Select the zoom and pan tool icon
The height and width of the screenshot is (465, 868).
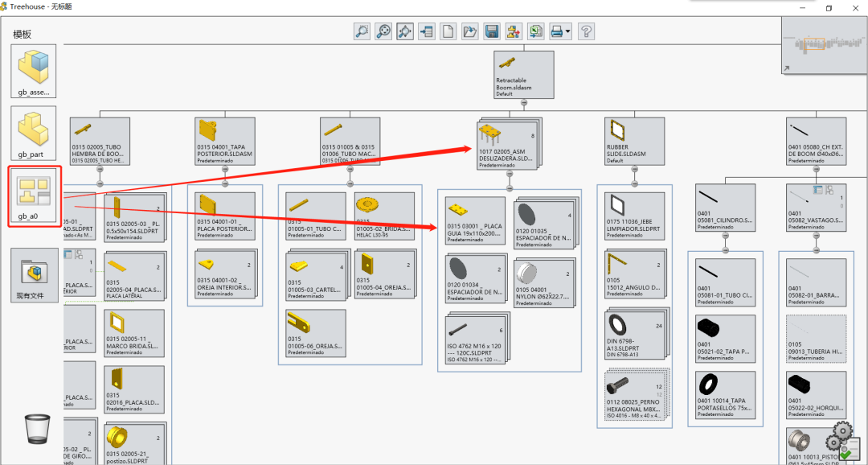tap(405, 31)
